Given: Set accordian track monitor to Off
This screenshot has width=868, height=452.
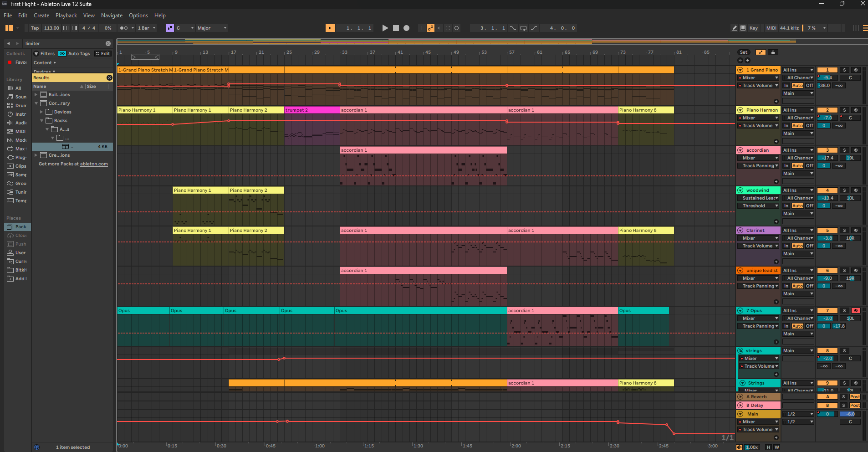Looking at the screenshot, I should click(x=809, y=166).
